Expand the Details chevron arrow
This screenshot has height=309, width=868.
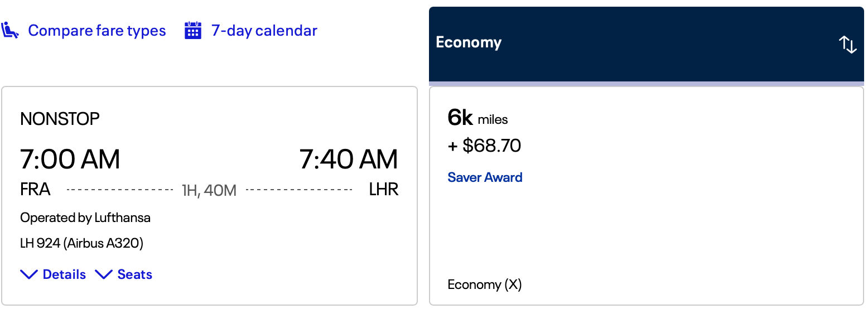point(29,274)
